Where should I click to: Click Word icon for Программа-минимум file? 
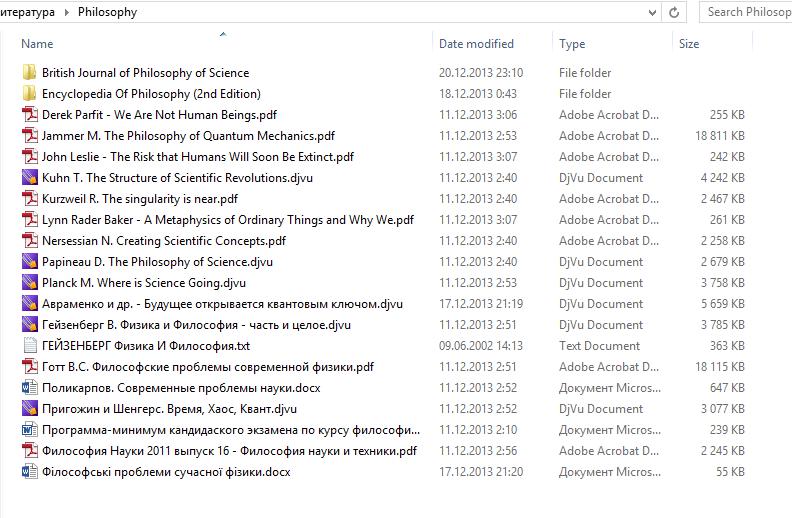click(30, 430)
